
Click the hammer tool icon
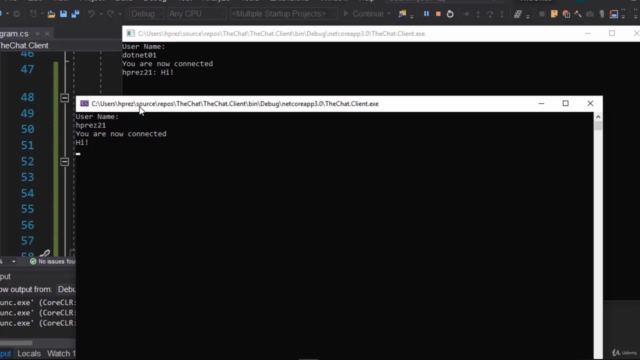tap(578, 14)
